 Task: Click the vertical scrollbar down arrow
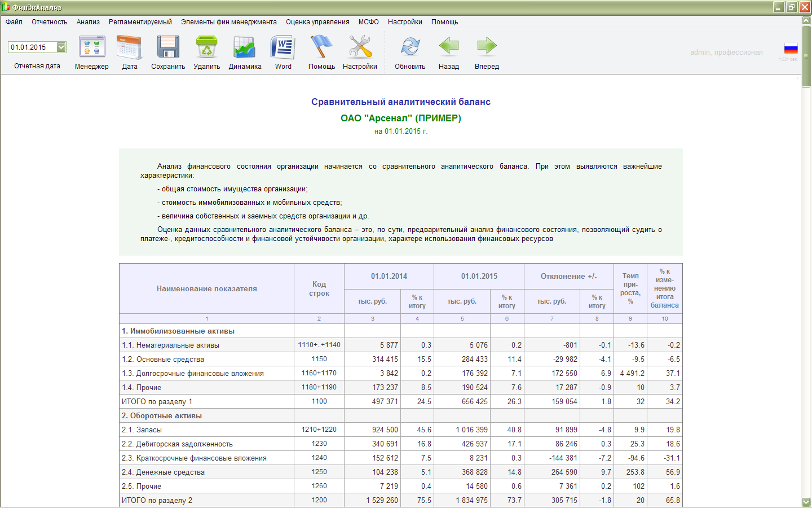806,502
